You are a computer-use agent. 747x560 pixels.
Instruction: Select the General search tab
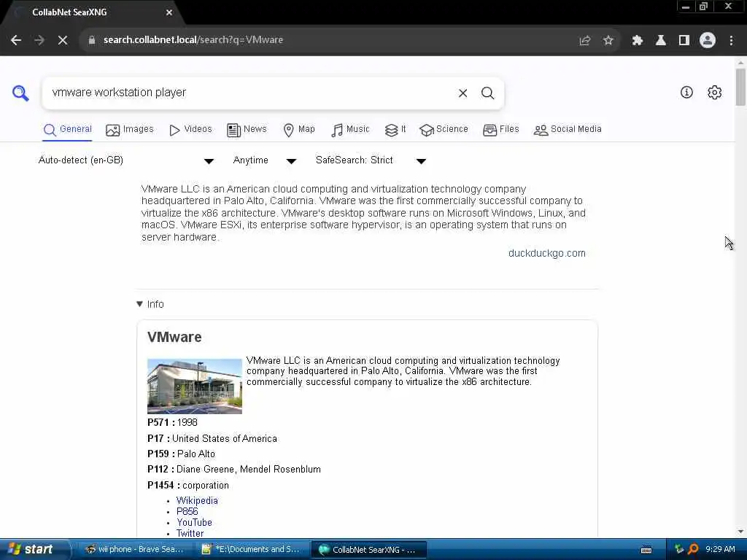click(x=67, y=130)
